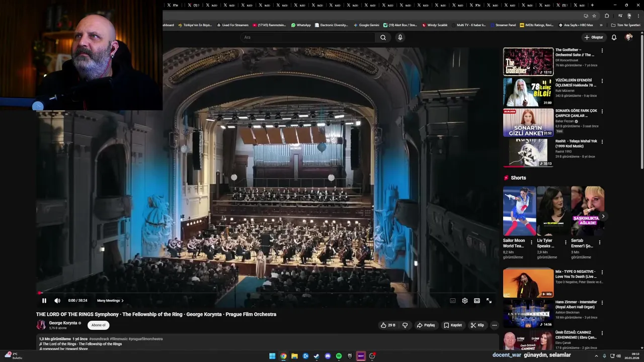The image size is (644, 362).
Task: Like the video with thumbs up
Action: pyautogui.click(x=388, y=325)
